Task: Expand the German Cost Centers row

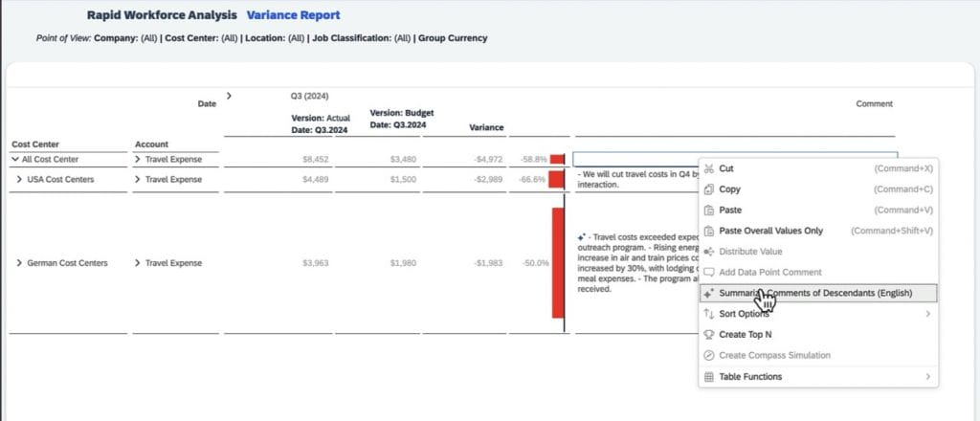Action: pyautogui.click(x=19, y=263)
